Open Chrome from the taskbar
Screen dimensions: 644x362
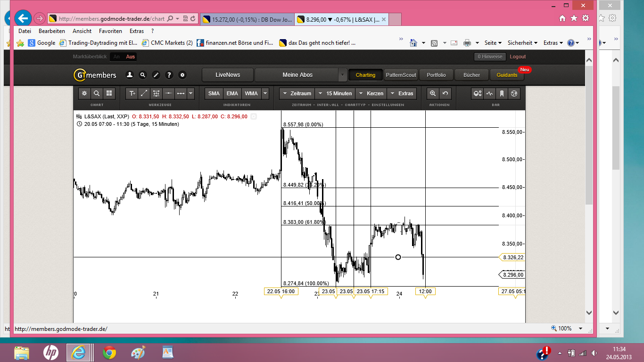(109, 352)
